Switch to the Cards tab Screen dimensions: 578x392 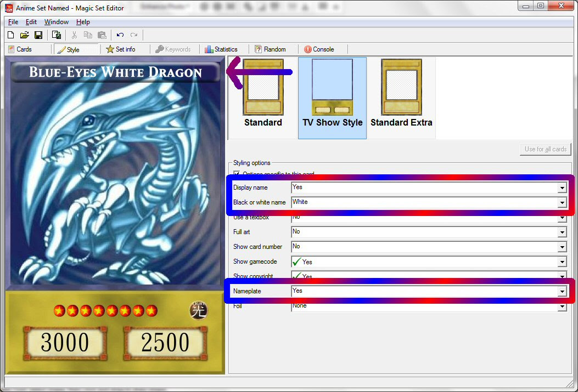click(x=20, y=49)
